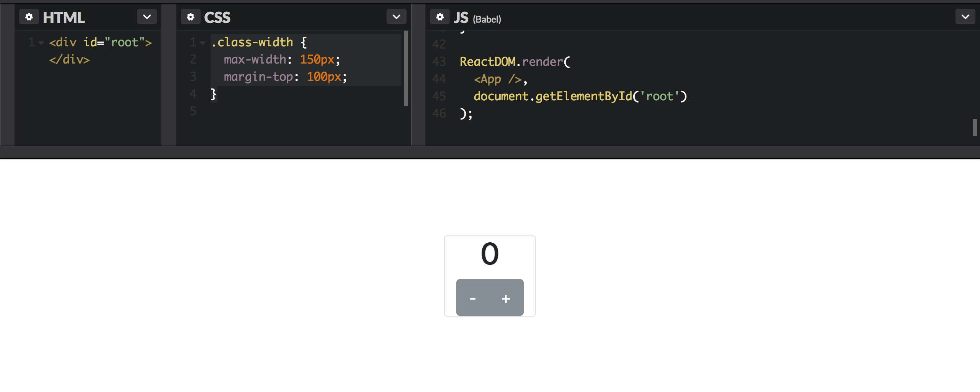Expand the HTML panel dropdown menu
Viewport: 980px width, 392px height.
pyautogui.click(x=147, y=17)
